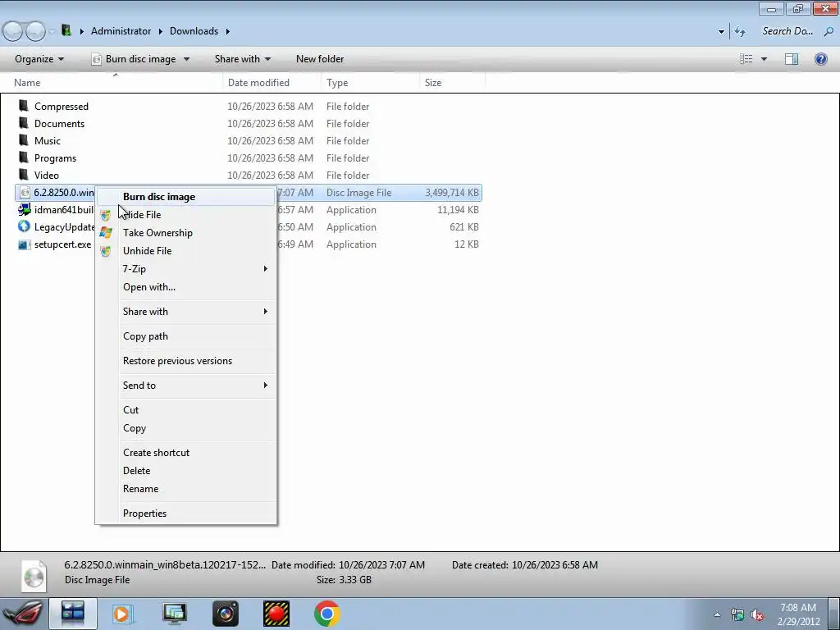Click the Forward navigation arrow button
The height and width of the screenshot is (630, 840).
pyautogui.click(x=35, y=32)
